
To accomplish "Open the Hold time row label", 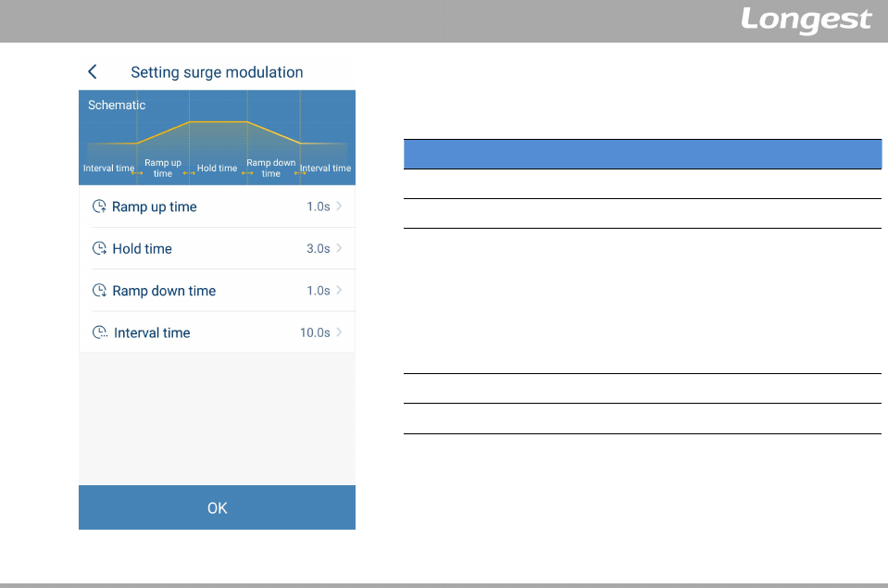I will click(143, 249).
